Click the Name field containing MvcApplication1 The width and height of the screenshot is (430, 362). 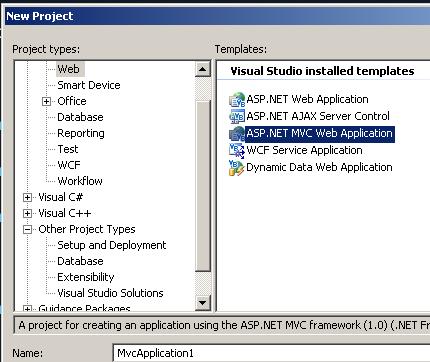coord(271,353)
